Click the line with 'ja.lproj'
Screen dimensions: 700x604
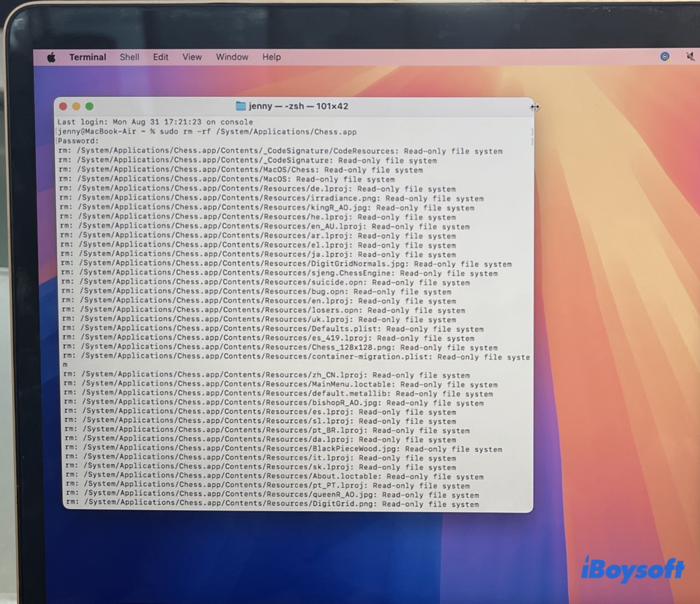pos(258,254)
